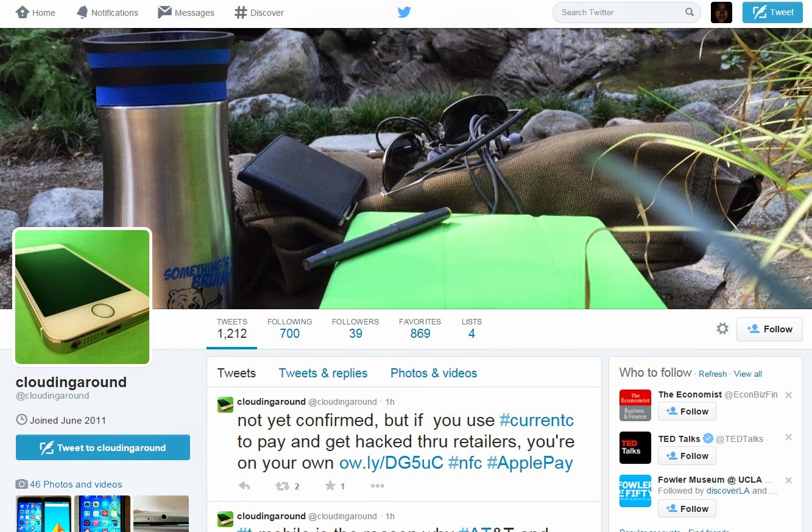Open the iPhone profile picture
Screen dimensions: 812x532
pos(82,297)
